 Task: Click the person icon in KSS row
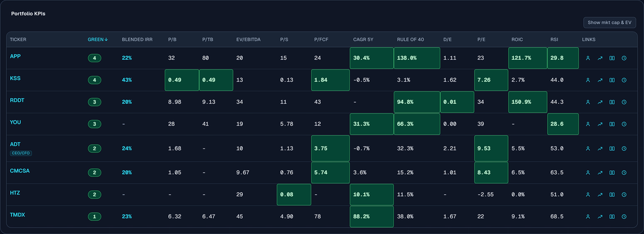(x=588, y=80)
